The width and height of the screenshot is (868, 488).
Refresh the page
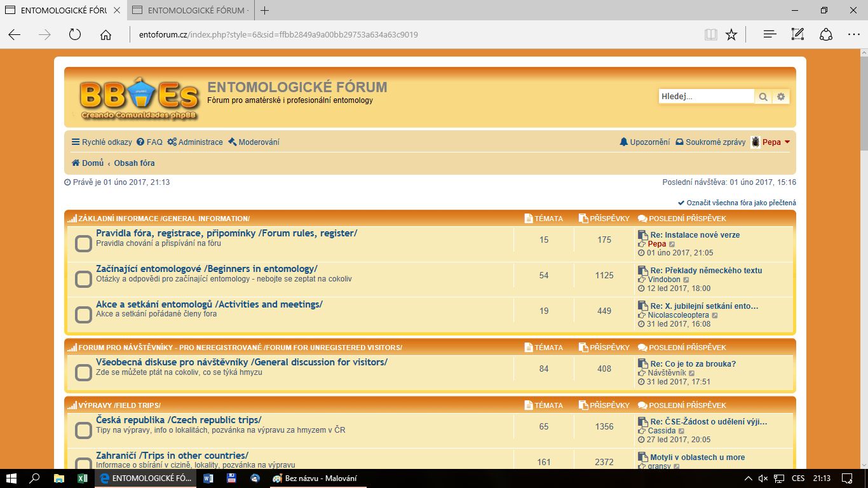point(75,35)
